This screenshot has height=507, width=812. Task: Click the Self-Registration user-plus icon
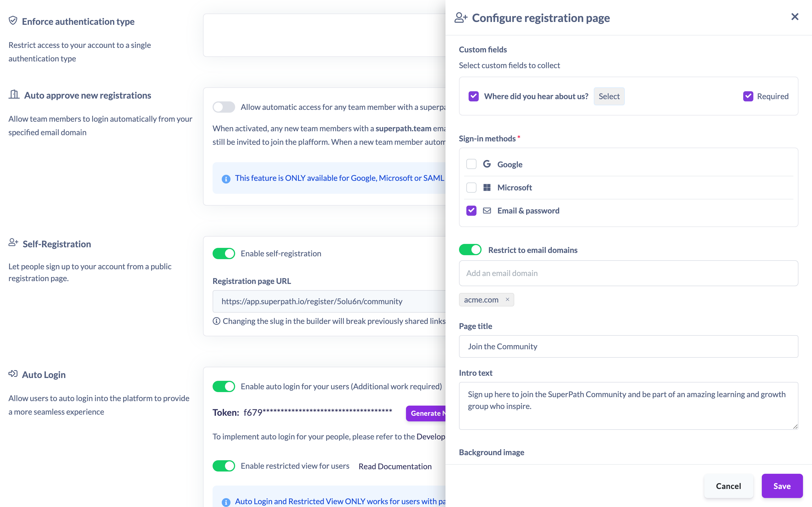[13, 243]
